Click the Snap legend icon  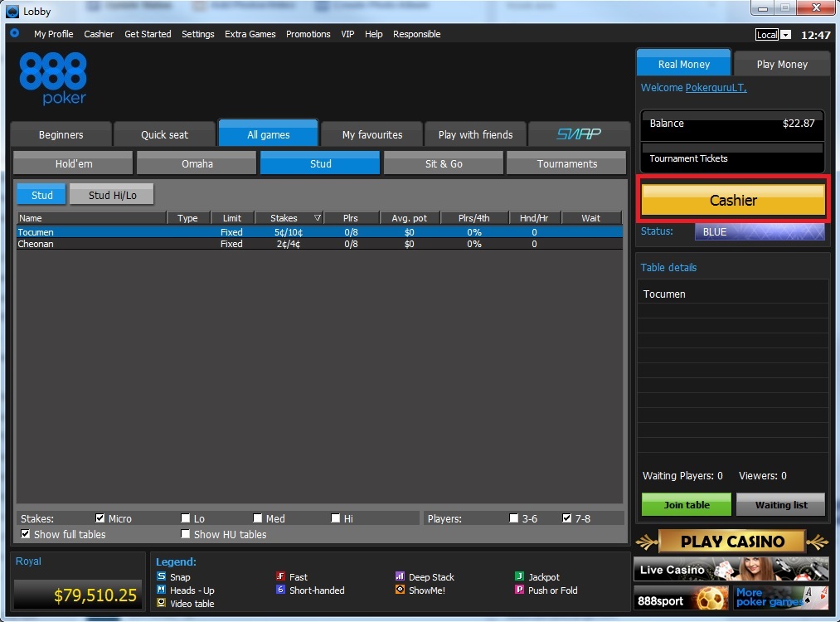coord(161,576)
